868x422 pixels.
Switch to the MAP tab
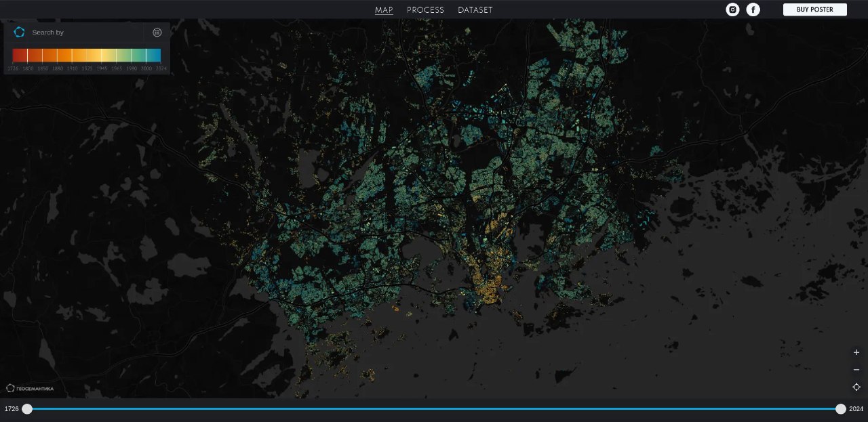[384, 10]
